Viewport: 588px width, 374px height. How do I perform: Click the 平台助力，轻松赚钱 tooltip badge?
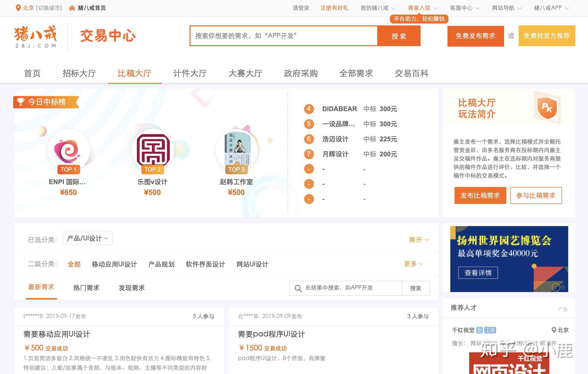(419, 19)
